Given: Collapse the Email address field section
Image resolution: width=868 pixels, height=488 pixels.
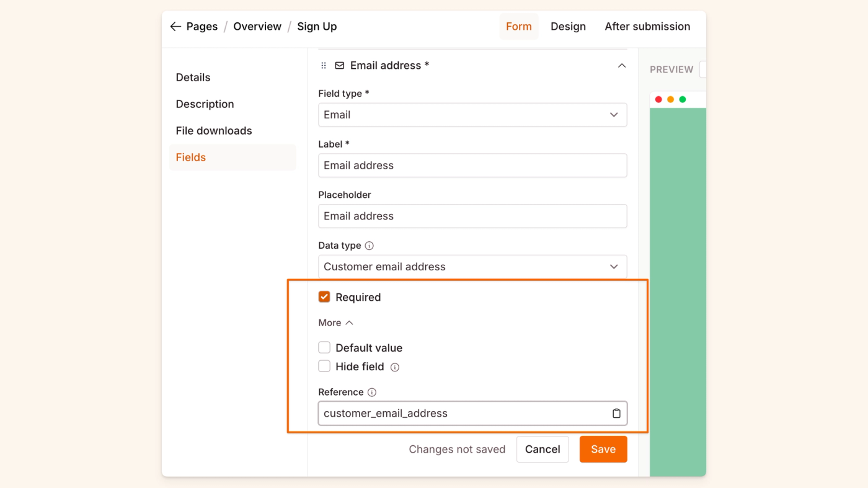Looking at the screenshot, I should [x=622, y=66].
